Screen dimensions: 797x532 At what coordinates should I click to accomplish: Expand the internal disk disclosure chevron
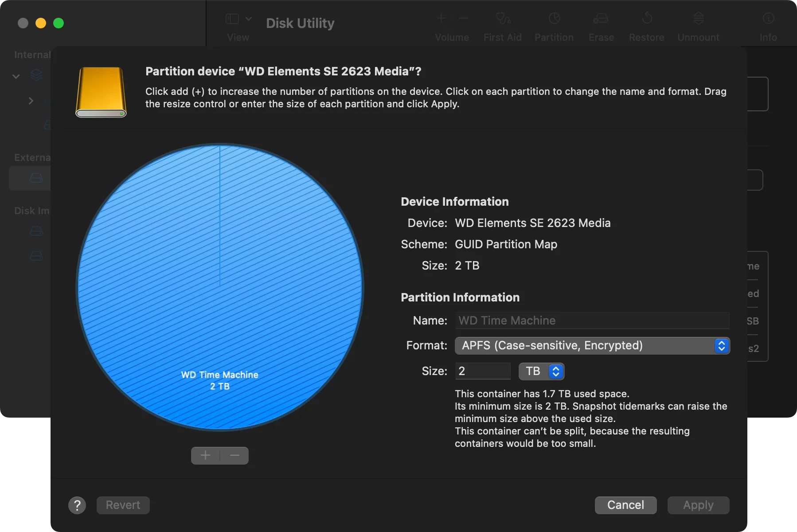[x=31, y=101]
